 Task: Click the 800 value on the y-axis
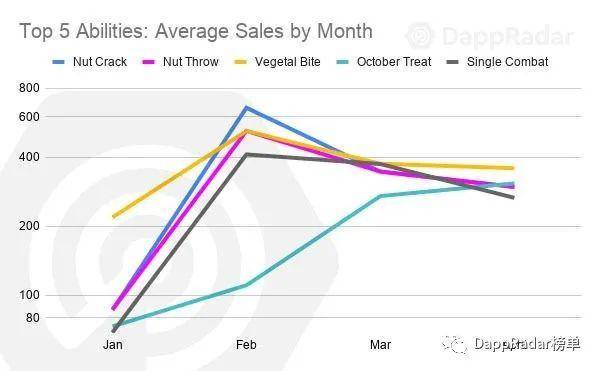click(x=29, y=88)
